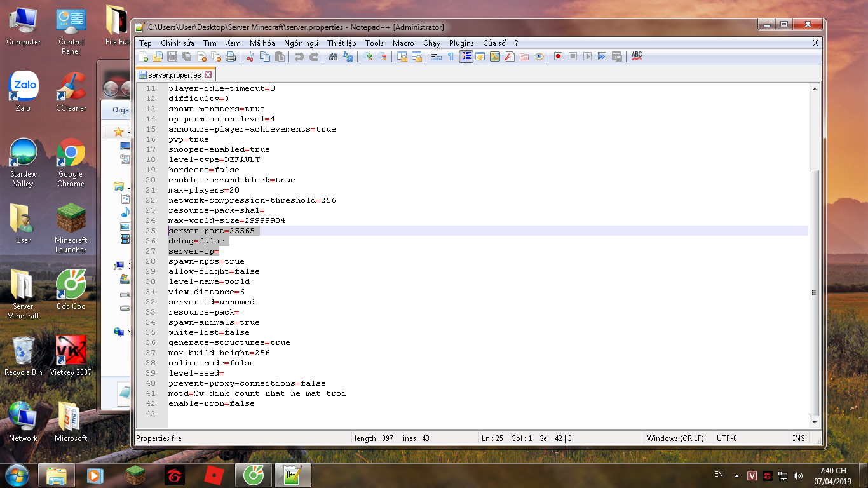Click the EN language indicator in taskbar
Viewport: 868px width, 488px height.
(719, 474)
